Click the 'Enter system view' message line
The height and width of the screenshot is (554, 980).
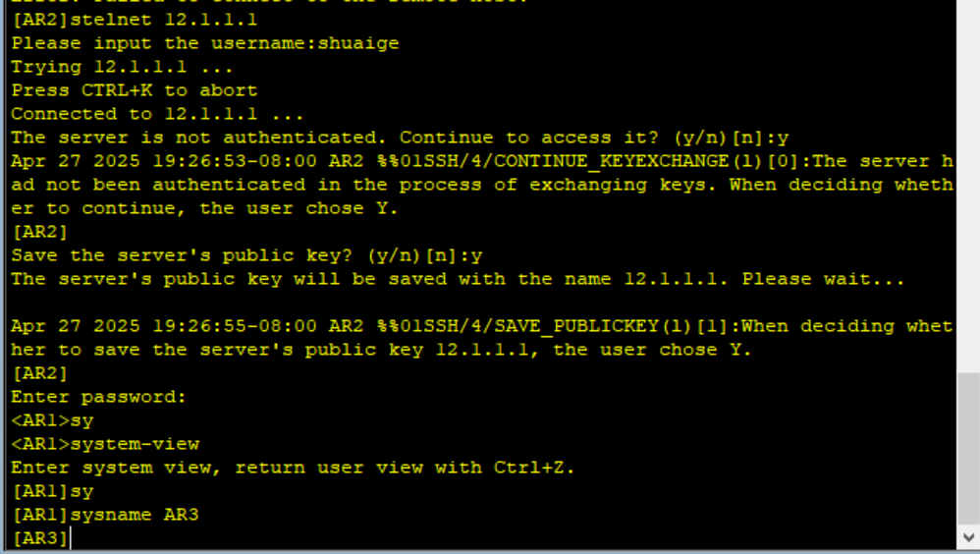point(293,468)
